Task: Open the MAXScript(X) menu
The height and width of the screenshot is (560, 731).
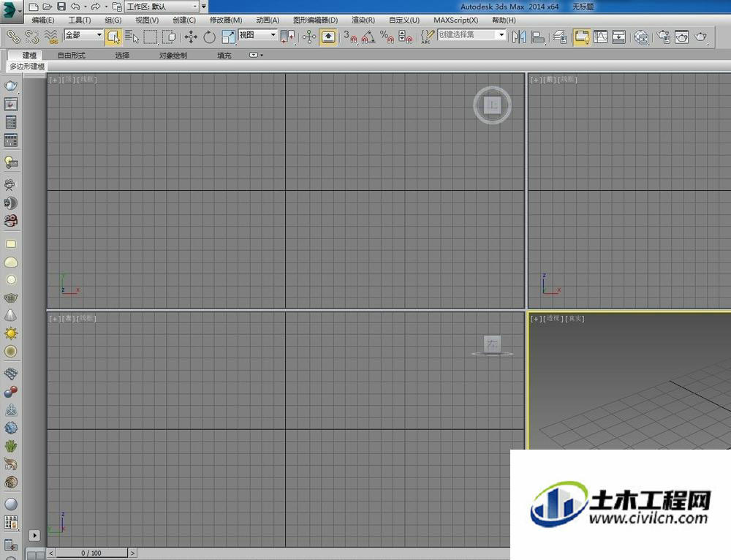Action: pos(455,20)
